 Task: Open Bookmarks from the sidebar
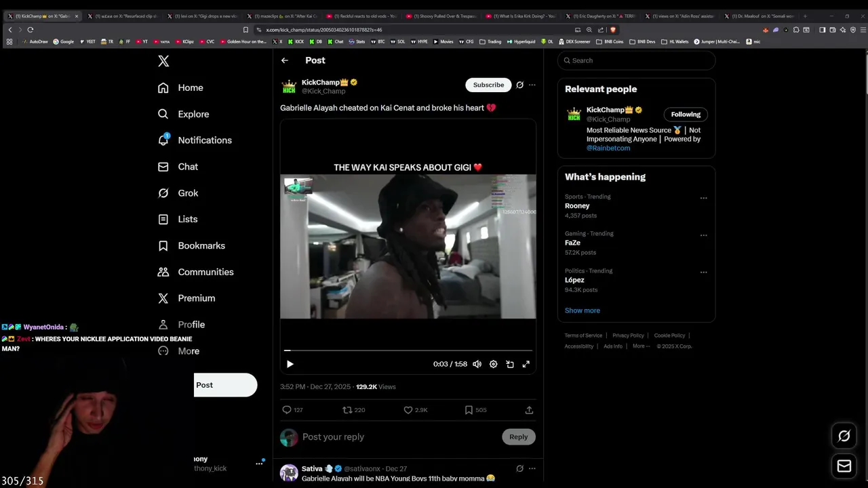(x=191, y=245)
